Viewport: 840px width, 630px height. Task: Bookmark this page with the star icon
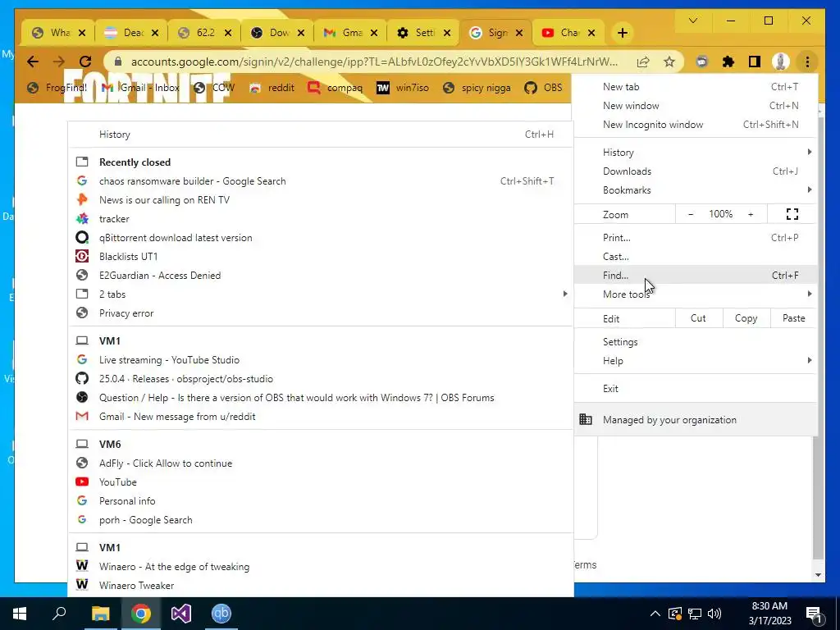[x=669, y=62]
